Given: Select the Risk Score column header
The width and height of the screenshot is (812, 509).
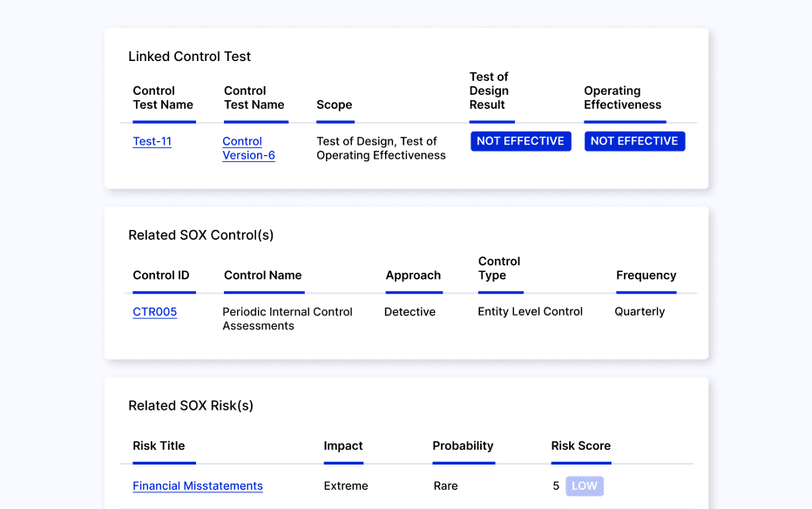Looking at the screenshot, I should [x=580, y=445].
